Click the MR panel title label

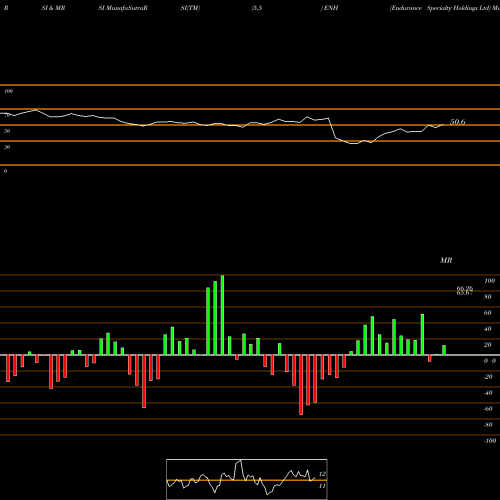[446, 260]
